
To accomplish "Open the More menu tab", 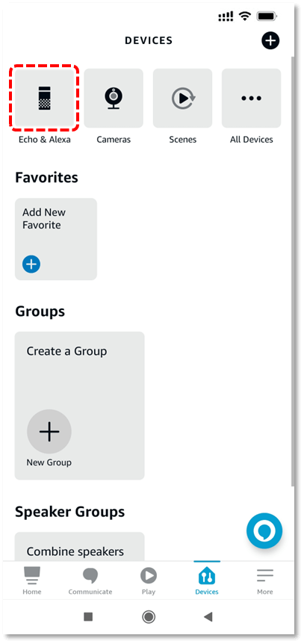I will point(265,580).
